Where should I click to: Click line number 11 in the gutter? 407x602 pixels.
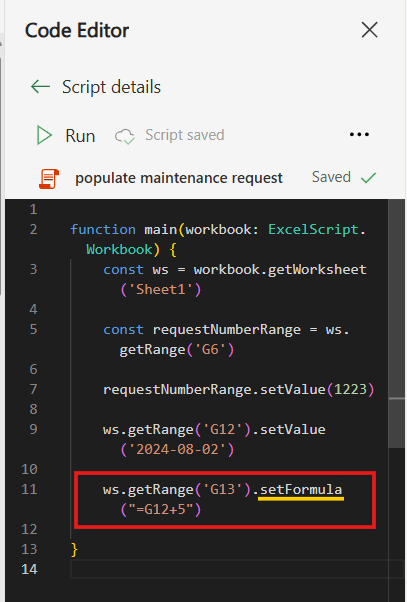[x=29, y=490]
